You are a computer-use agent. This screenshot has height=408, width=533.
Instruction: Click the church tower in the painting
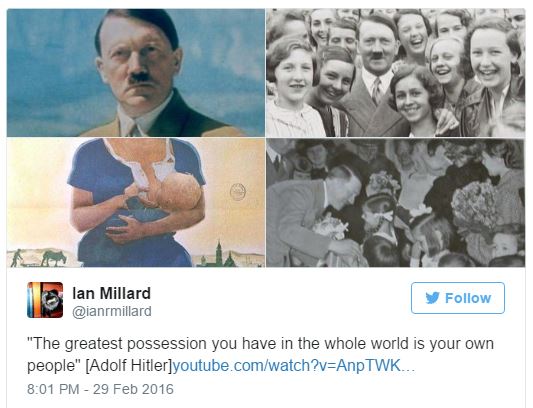pos(219,253)
